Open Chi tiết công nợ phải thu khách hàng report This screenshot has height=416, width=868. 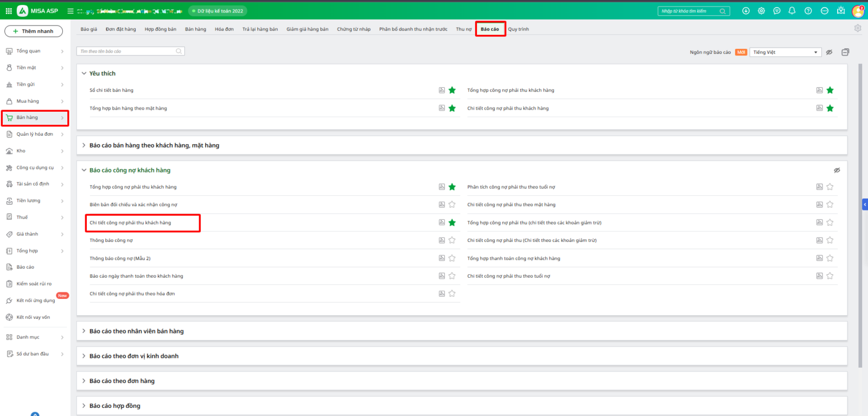[130, 223]
